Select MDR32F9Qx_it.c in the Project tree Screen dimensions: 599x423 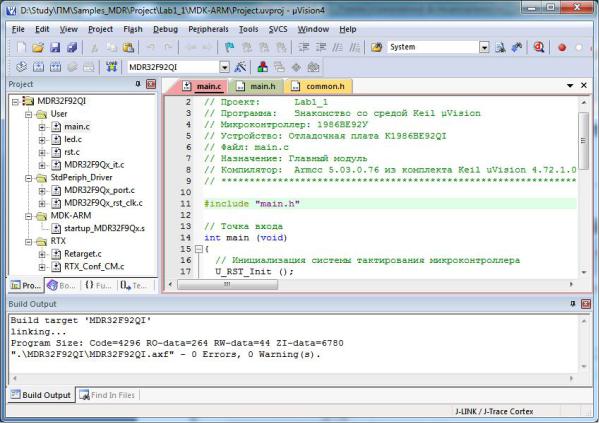[x=94, y=165]
